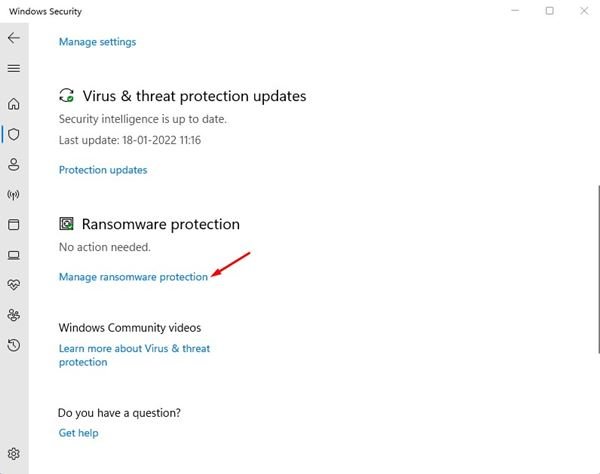Open Protection history clock icon

click(14, 345)
